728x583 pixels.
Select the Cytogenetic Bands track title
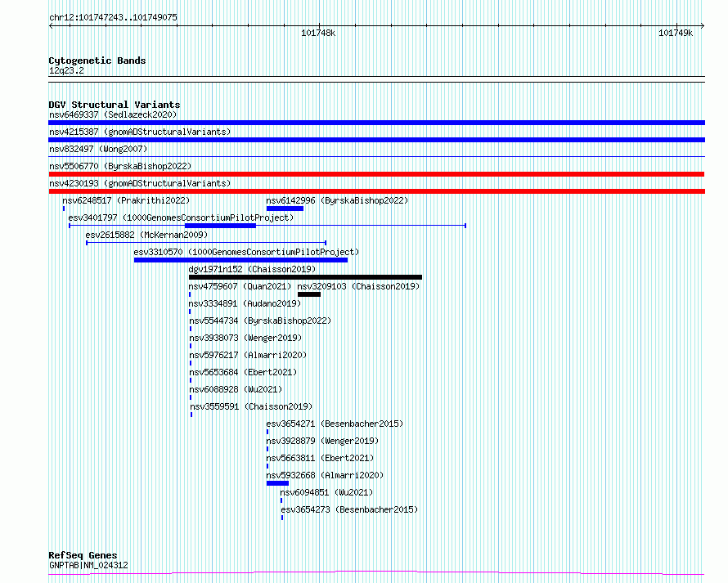coord(97,61)
